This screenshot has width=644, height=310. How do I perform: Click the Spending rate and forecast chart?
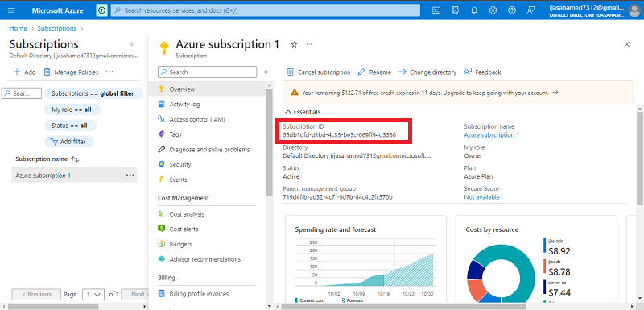tap(365, 262)
